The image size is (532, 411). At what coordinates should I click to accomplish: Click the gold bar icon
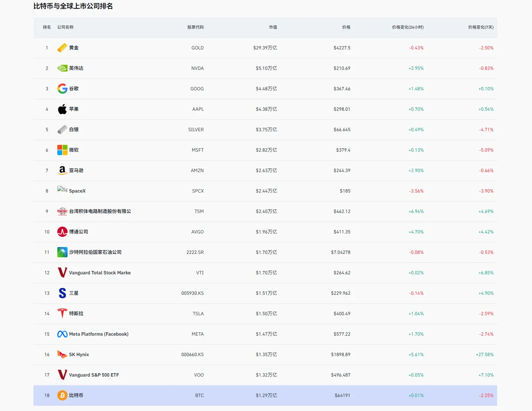62,48
